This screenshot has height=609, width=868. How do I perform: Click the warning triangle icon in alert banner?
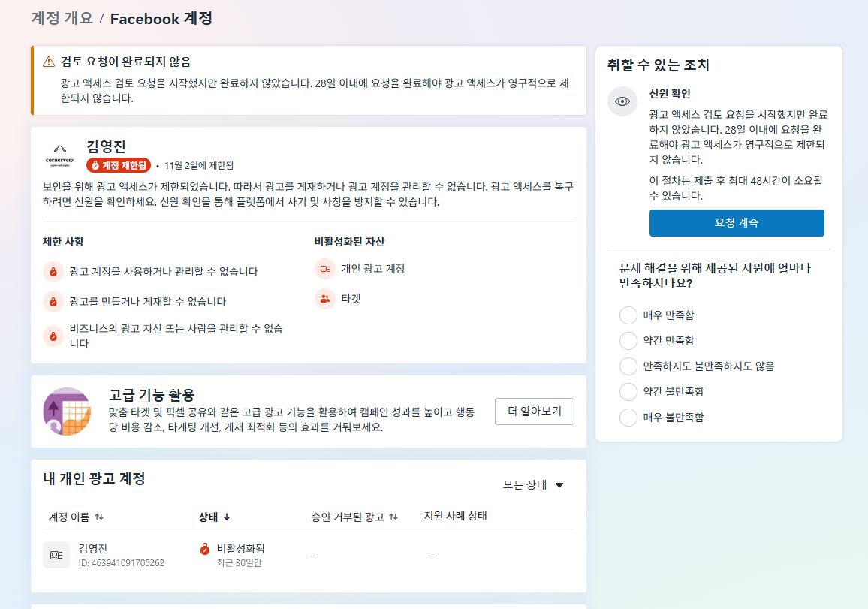(49, 62)
